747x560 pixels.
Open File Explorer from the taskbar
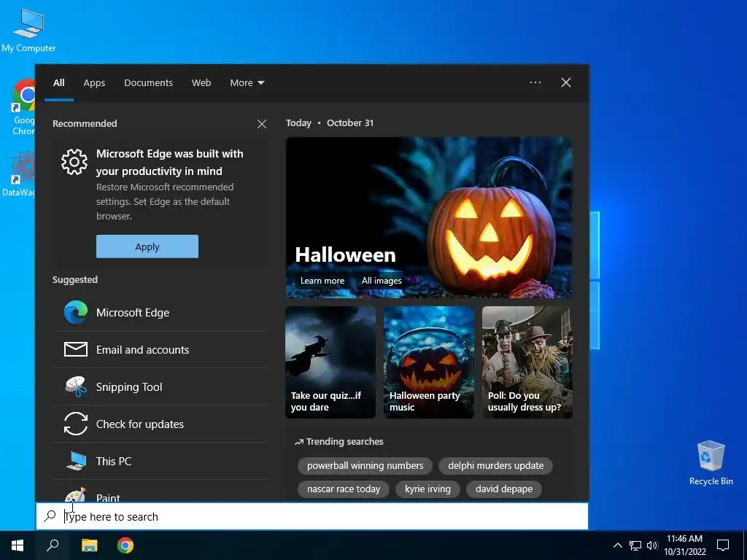(89, 545)
